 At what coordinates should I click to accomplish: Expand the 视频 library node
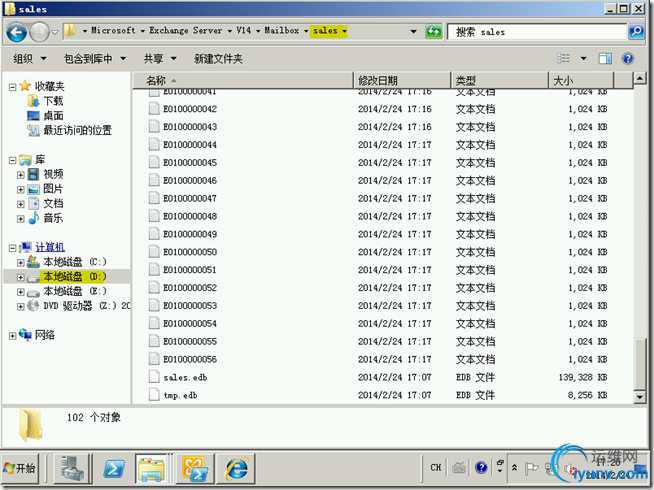[20, 175]
